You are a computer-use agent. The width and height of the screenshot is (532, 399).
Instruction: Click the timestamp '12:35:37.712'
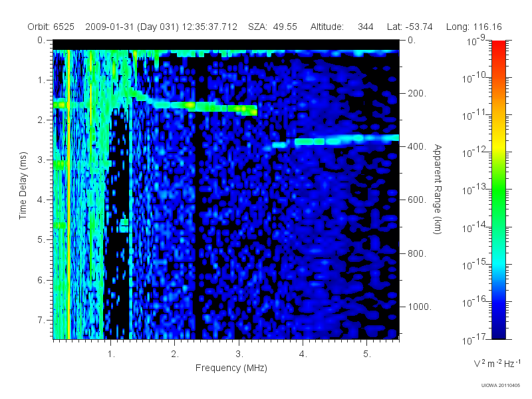209,27
